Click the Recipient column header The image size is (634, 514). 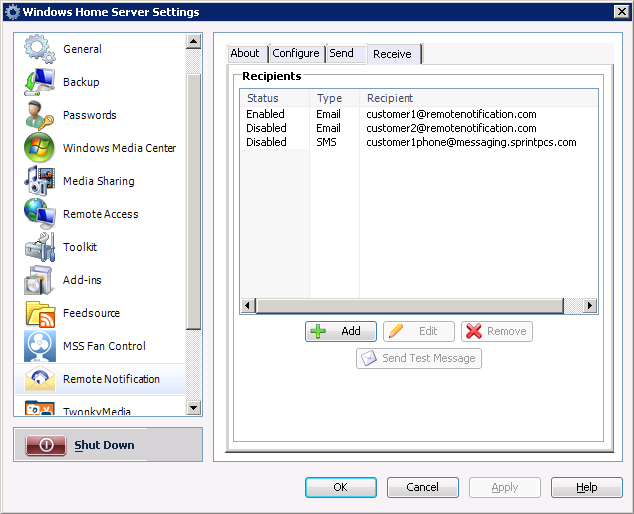(x=479, y=98)
